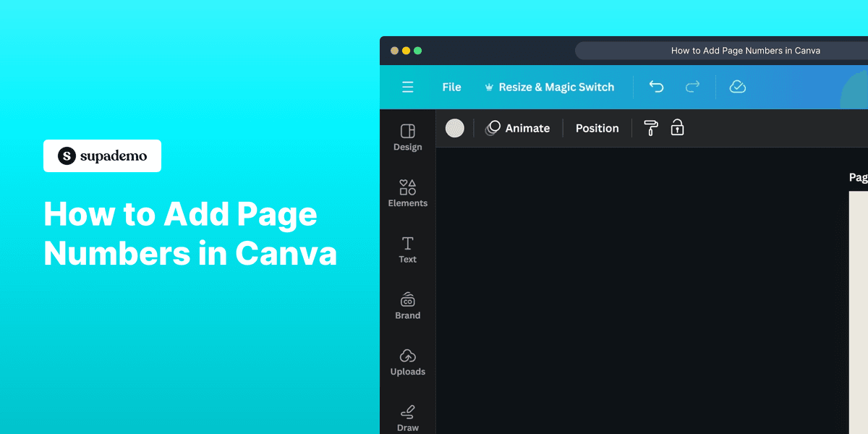
Task: Open the Uploads panel
Action: pos(407,362)
